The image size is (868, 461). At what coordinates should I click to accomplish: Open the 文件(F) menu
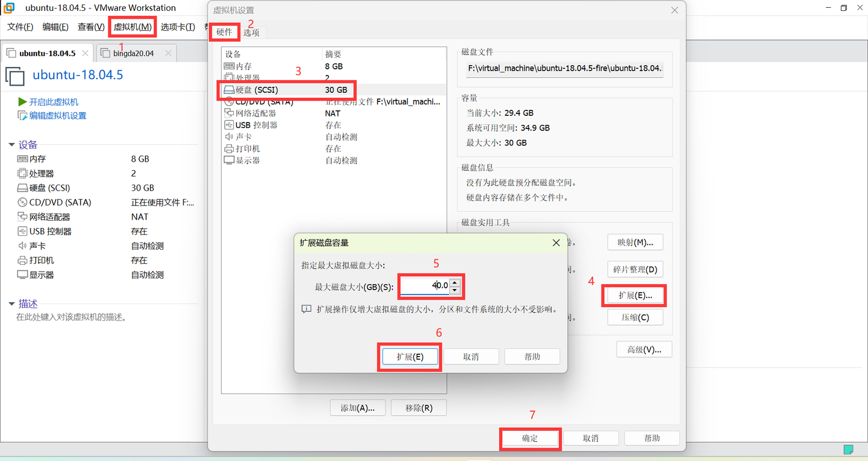20,27
